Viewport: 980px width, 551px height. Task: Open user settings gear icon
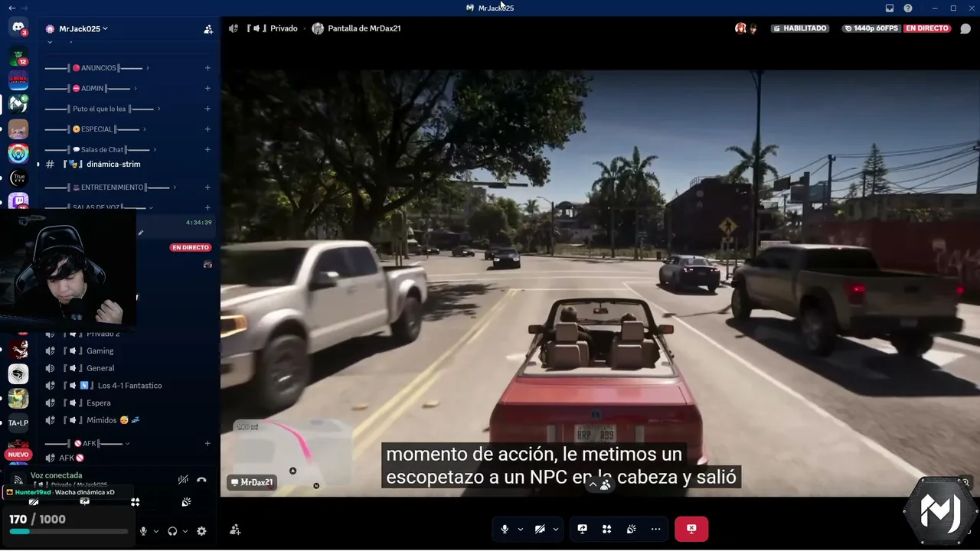point(201,531)
